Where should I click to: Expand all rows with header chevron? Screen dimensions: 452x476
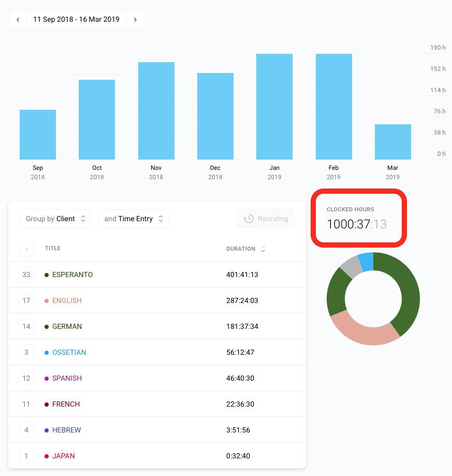[26, 249]
